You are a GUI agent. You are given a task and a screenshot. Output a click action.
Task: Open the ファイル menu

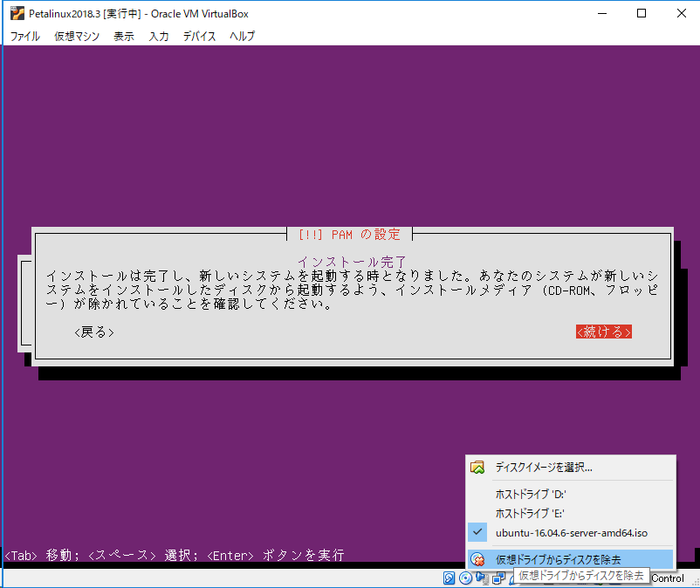(24, 36)
